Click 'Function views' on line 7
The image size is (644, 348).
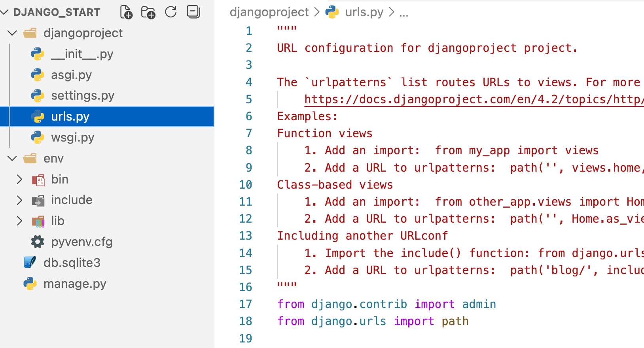pyautogui.click(x=325, y=133)
